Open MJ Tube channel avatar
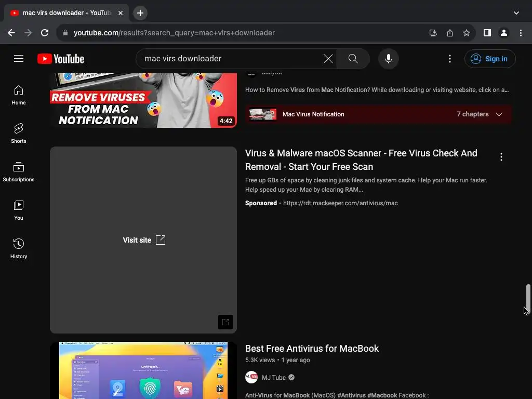 [x=251, y=377]
